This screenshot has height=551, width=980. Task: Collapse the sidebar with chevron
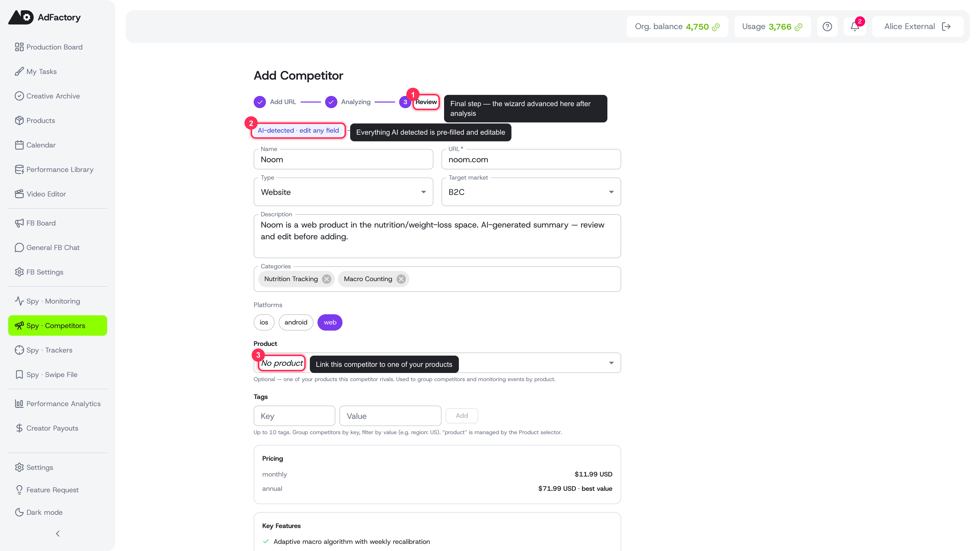point(57,534)
